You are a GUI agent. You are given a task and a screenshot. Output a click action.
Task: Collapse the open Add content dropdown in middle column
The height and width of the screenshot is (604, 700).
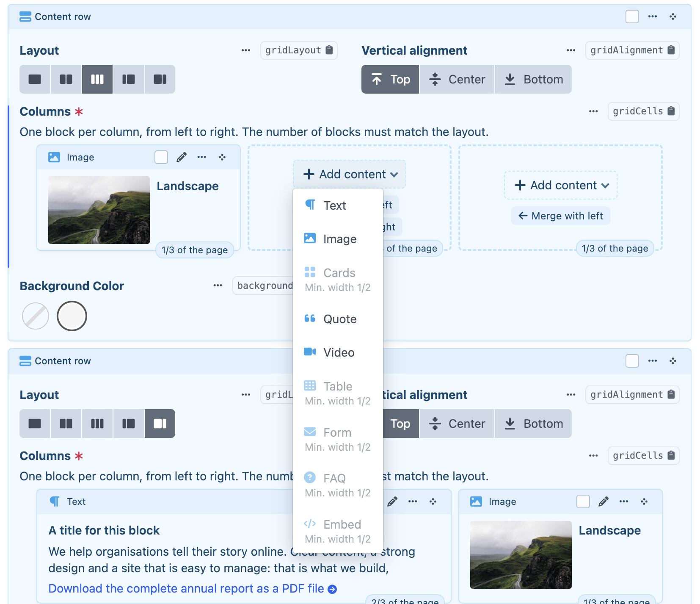pos(350,174)
